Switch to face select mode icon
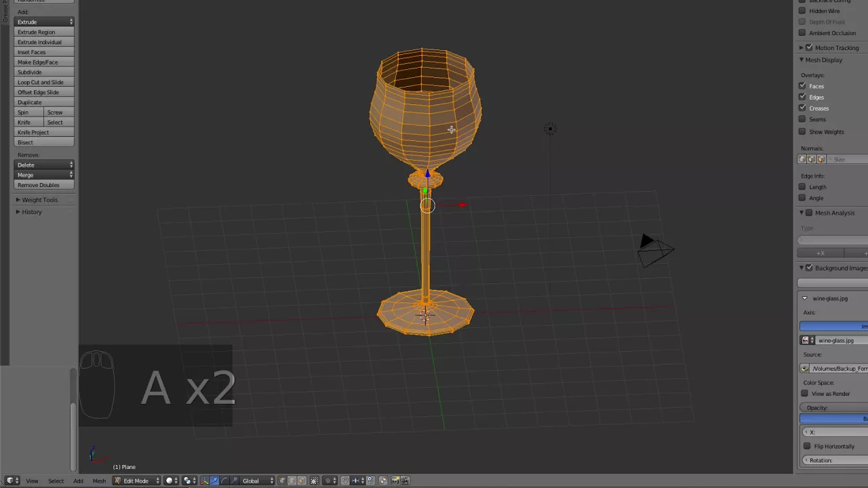 click(302, 481)
